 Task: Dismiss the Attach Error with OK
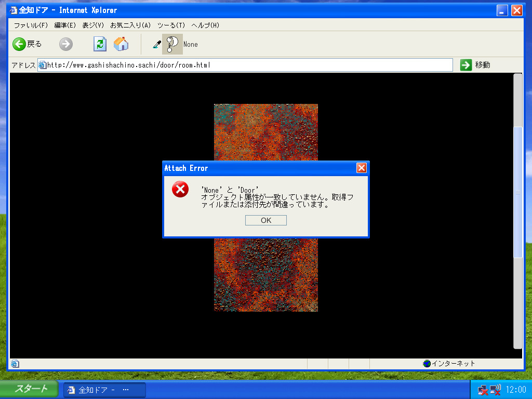pyautogui.click(x=265, y=220)
